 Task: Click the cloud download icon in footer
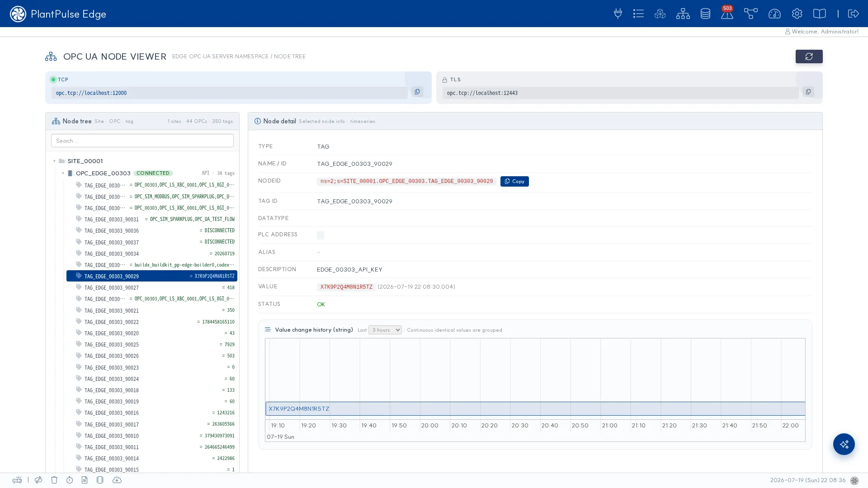[x=117, y=480]
